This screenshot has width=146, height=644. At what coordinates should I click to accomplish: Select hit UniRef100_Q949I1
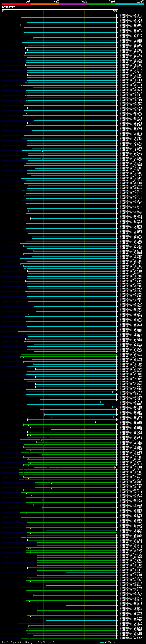coord(131,419)
